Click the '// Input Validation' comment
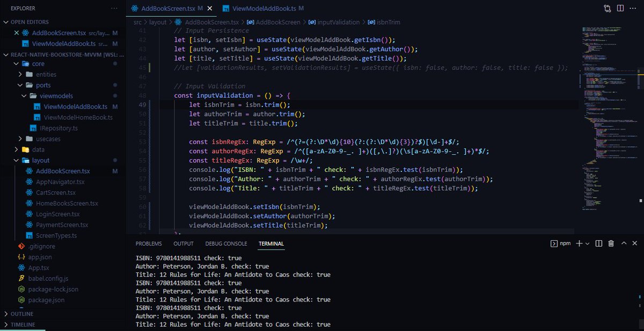This screenshot has height=331, width=644. coord(210,86)
